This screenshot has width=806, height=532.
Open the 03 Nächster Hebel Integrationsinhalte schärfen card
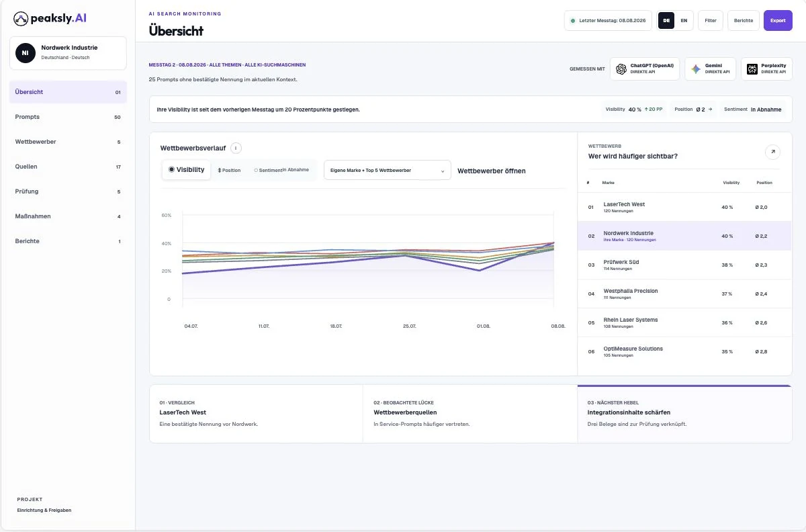tap(684, 414)
